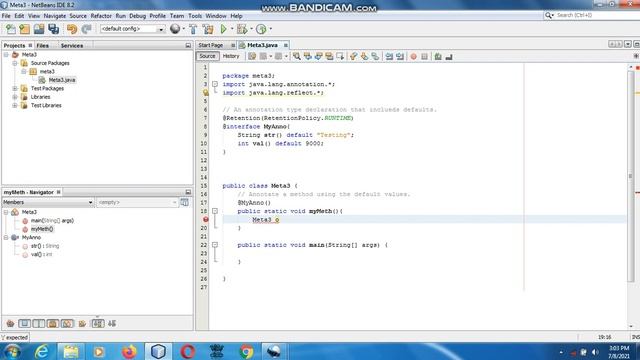
Task: Open the Tools menu
Action: click(195, 16)
